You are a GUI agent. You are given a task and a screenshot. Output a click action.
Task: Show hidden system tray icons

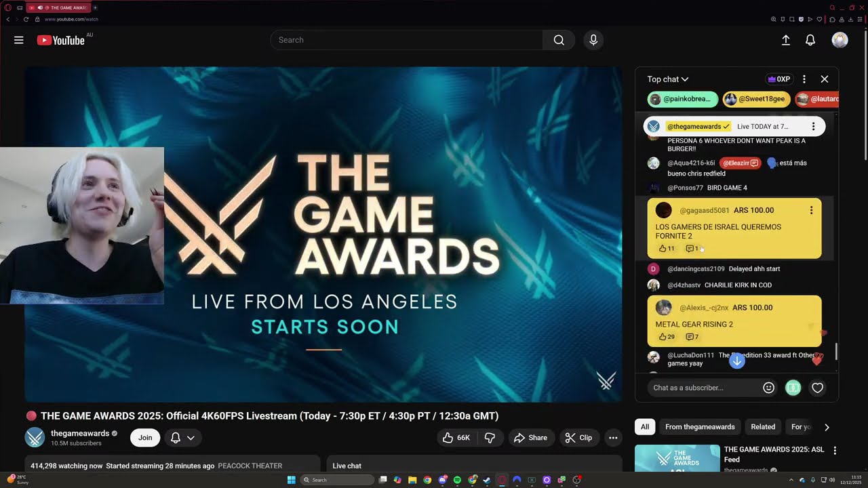click(x=791, y=480)
